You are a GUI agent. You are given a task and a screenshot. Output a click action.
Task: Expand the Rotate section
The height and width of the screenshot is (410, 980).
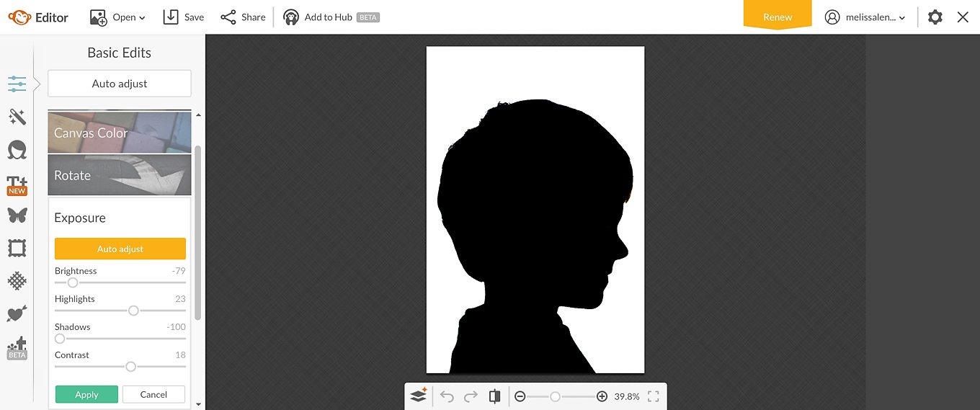(120, 175)
